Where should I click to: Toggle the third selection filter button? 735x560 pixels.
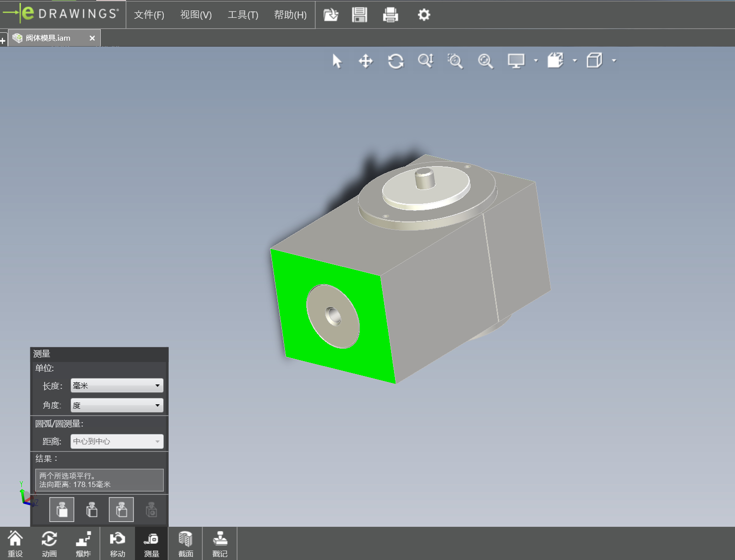[x=122, y=509]
